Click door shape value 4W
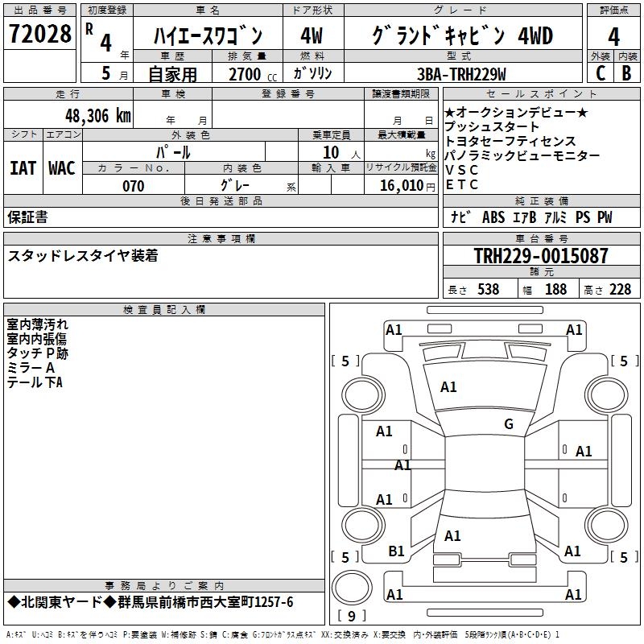This screenshot has width=644, height=644. (312, 35)
